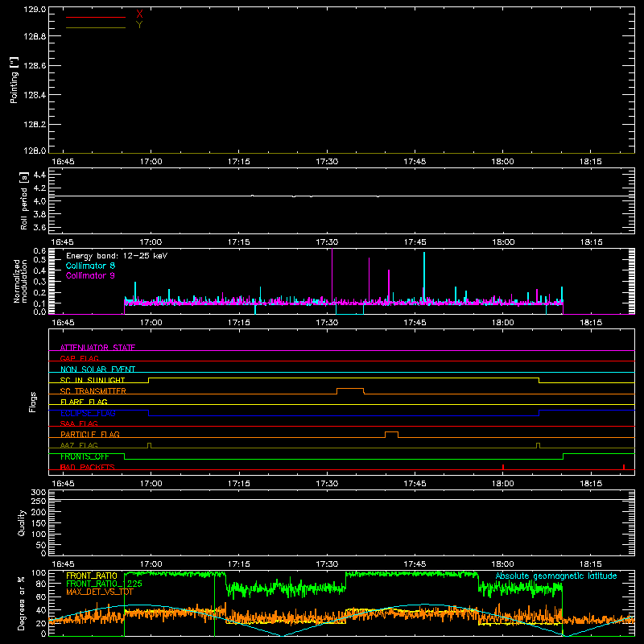Click 18:15 time label below Roll period plot
The image size is (644, 644).
[x=591, y=242]
